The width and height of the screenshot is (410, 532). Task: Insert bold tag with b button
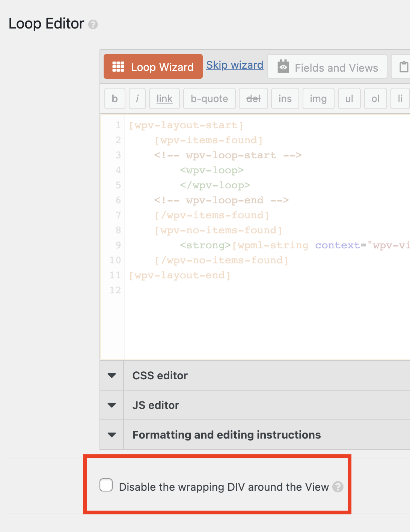coord(115,98)
